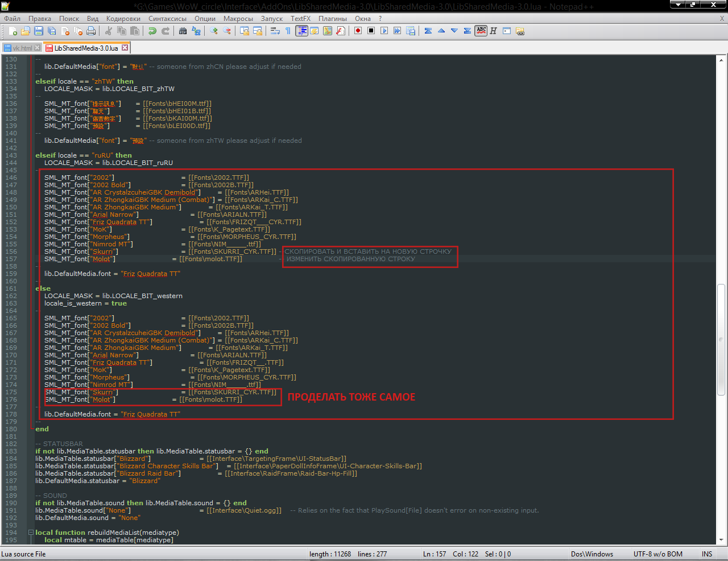Open the Кодировки menu
This screenshot has height=561, width=728.
point(123,18)
